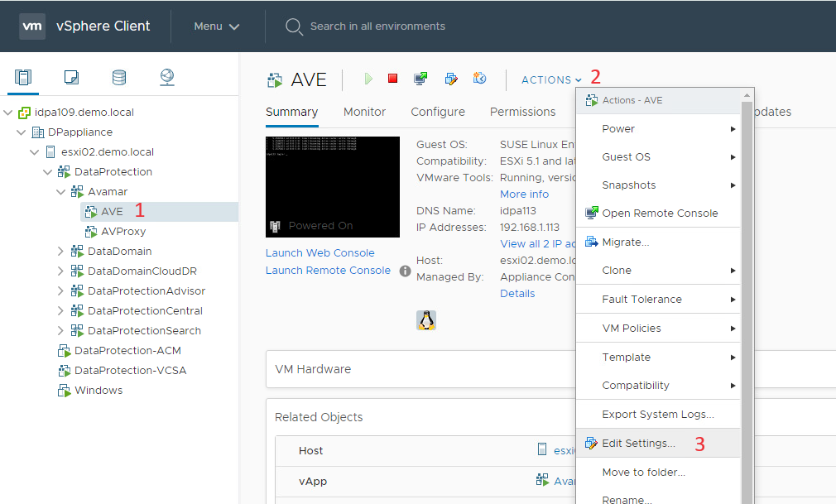Open the Storage inventory view
Screen dimensions: 836x504
tap(119, 76)
